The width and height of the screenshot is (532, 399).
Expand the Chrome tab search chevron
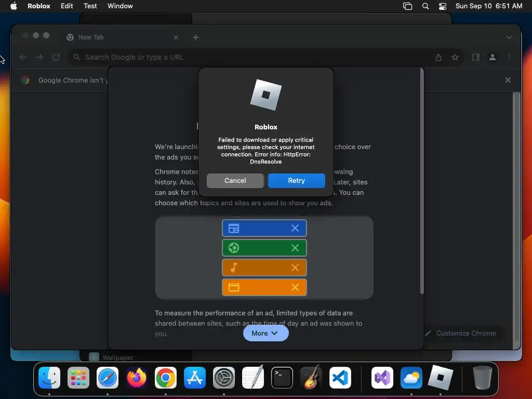coord(509,37)
